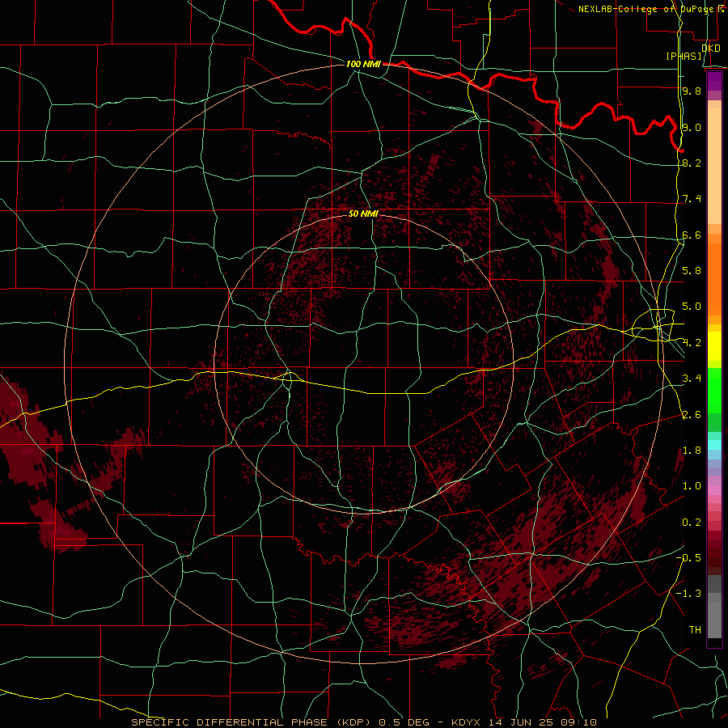728x728 pixels.
Task: Click the 1.8 value on the color scale
Action: 692,451
